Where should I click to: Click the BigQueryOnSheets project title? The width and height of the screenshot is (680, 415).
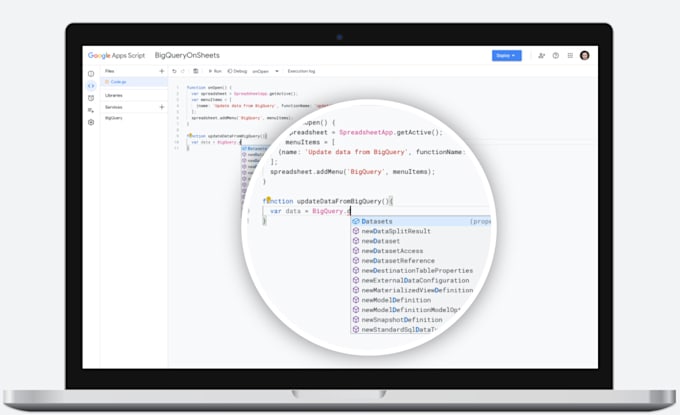coord(187,56)
